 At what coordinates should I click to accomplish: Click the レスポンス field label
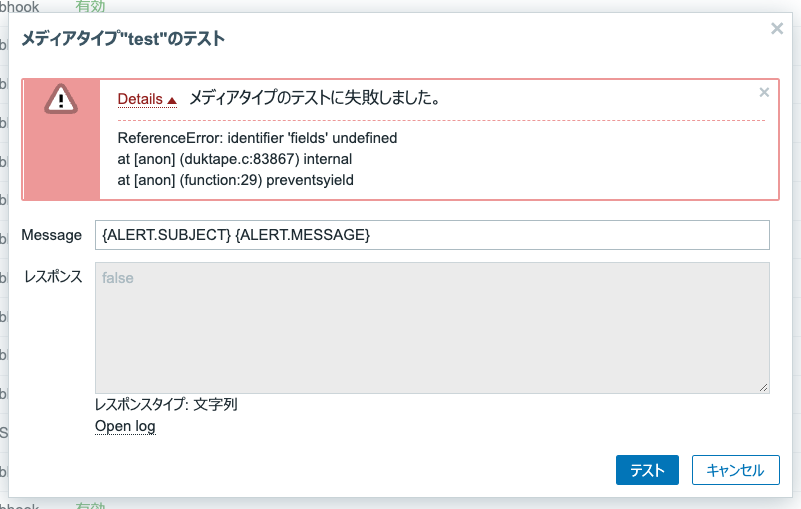coord(53,277)
